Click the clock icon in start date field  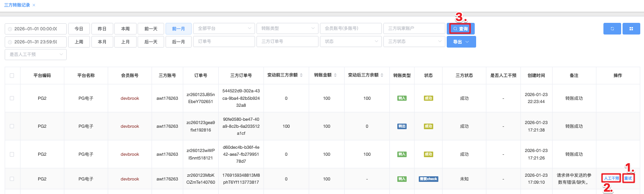(10, 29)
